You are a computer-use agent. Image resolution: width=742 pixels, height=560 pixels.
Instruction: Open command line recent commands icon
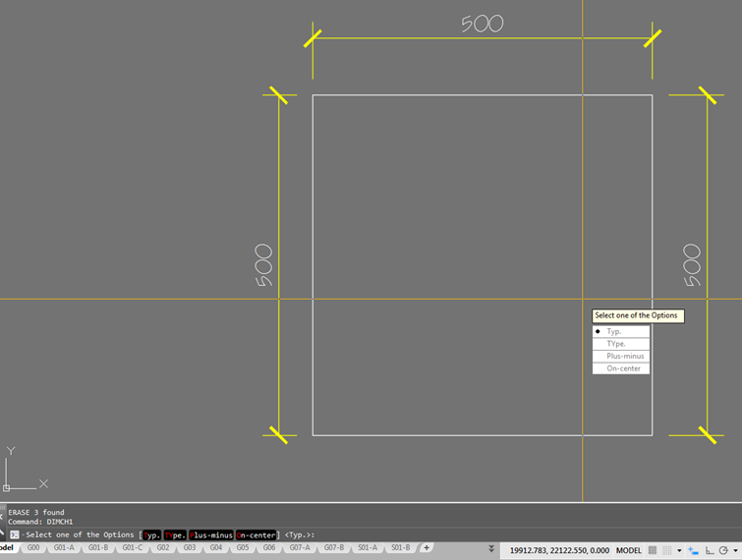[15, 534]
